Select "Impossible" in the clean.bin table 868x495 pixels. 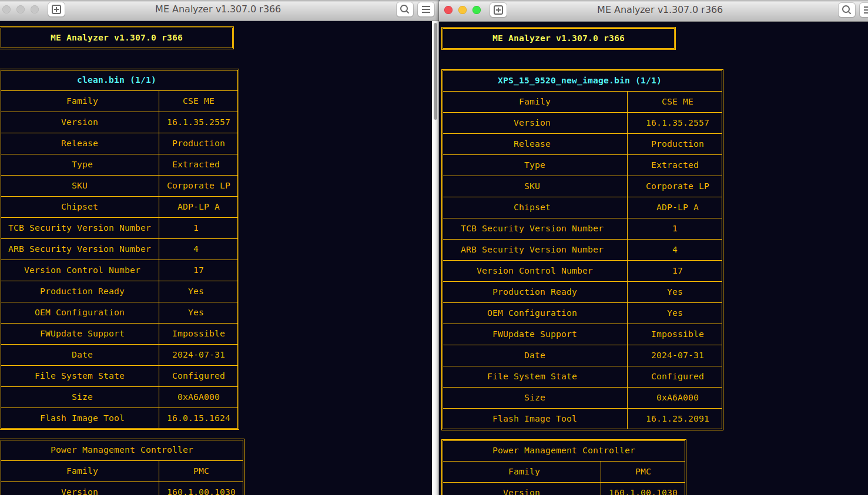pos(199,334)
